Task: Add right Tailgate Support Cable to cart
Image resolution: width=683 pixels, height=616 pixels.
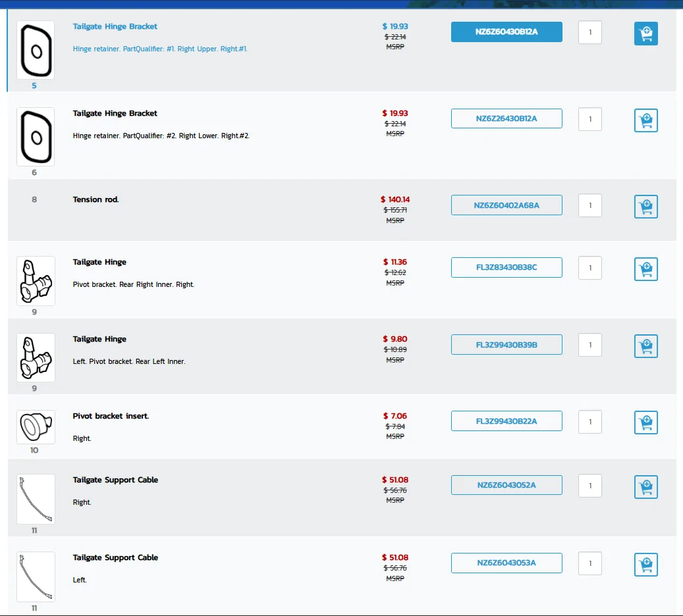Action: click(x=645, y=487)
